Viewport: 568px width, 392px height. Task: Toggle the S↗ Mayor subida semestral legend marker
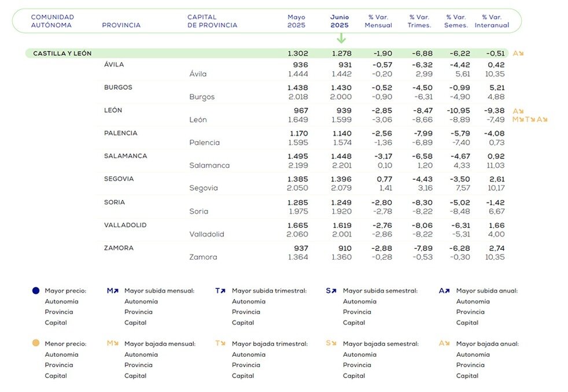point(331,290)
